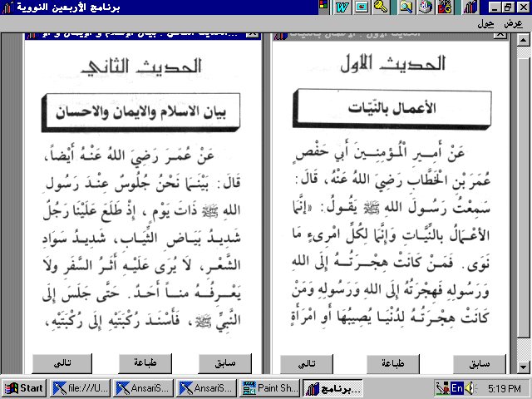532x399 pixels.
Task: Click scroll up arrow on main scrollbar
Action: [523, 39]
